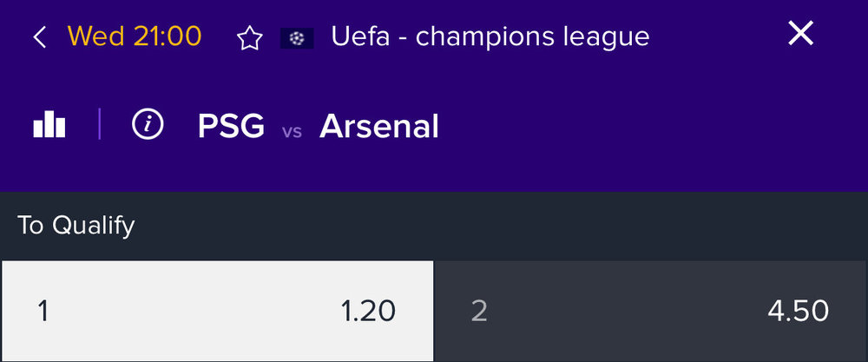Select the PSG team name
Screen dimensions: 868x362
[231, 126]
